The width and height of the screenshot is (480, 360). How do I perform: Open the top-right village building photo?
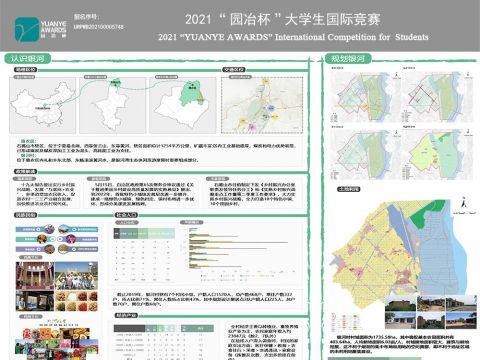[x=461, y=303]
